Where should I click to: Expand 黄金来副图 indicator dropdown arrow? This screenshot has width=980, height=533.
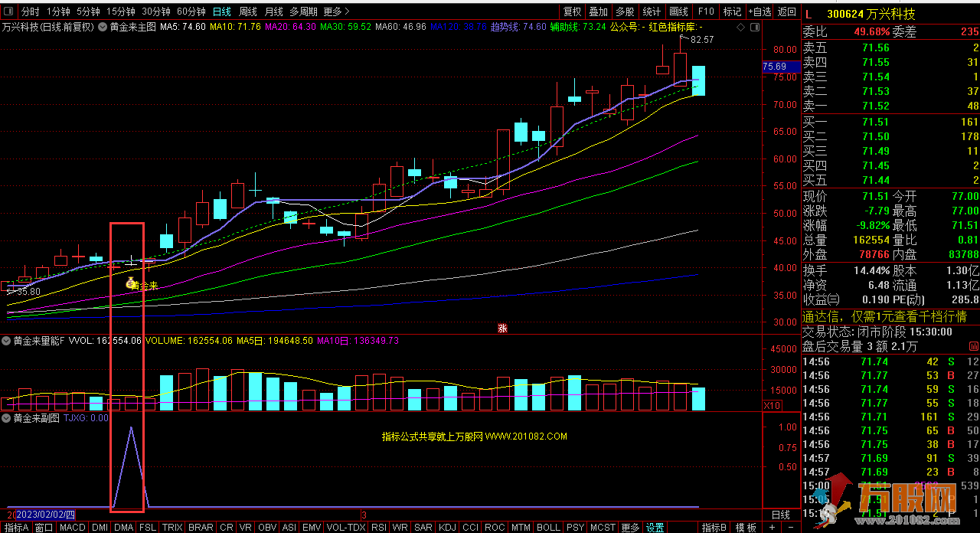(7, 418)
